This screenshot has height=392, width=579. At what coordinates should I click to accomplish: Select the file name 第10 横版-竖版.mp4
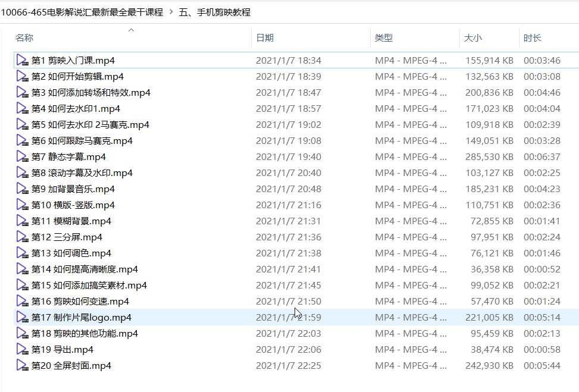click(x=73, y=205)
